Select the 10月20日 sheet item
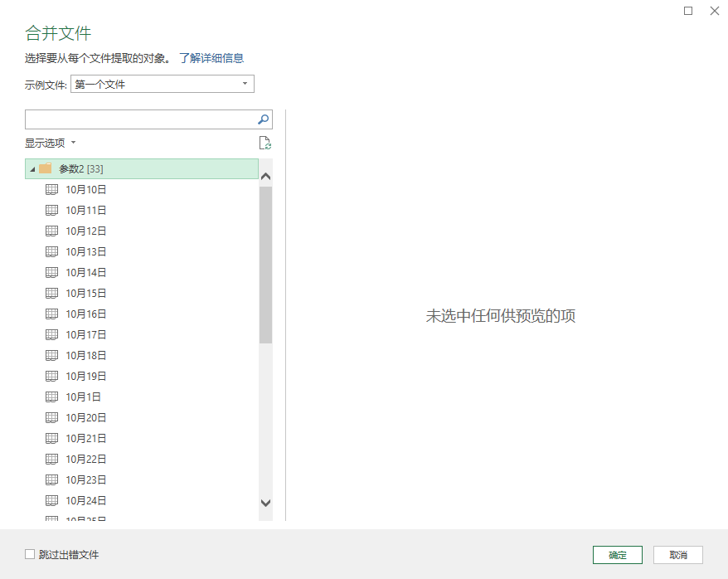Viewport: 728px width, 579px height. [x=86, y=417]
